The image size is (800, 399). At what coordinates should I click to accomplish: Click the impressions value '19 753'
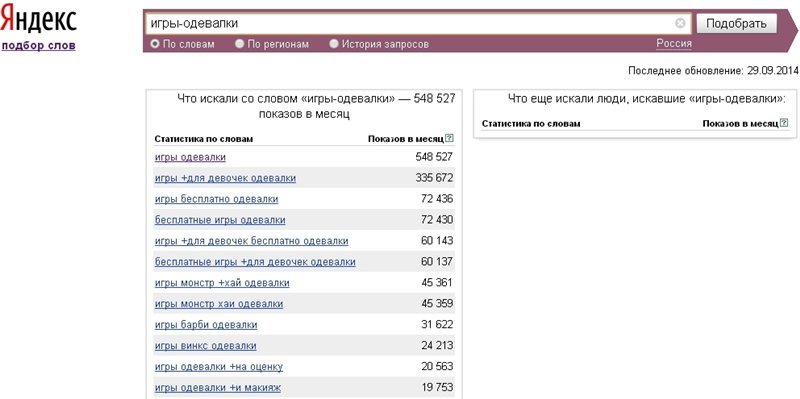(437, 387)
